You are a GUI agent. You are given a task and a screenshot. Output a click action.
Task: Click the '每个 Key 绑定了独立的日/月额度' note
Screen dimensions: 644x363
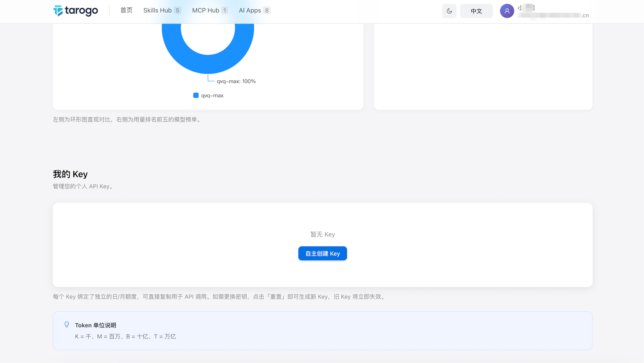[x=220, y=297]
